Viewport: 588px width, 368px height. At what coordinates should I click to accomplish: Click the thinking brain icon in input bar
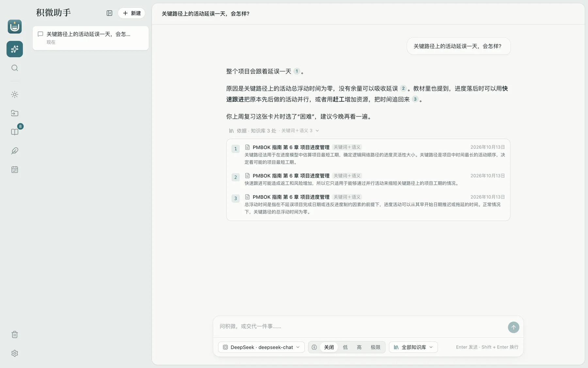coord(314,347)
